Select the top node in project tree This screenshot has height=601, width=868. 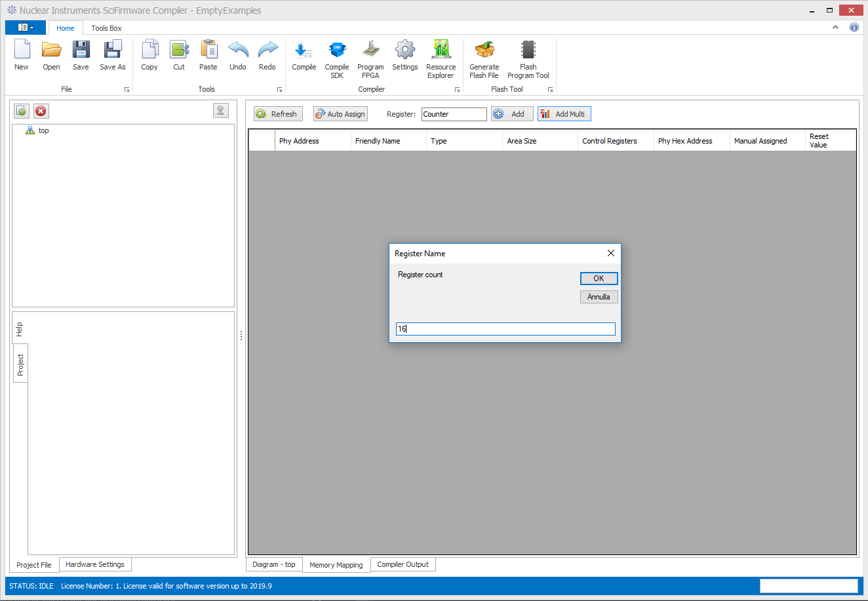click(x=43, y=130)
